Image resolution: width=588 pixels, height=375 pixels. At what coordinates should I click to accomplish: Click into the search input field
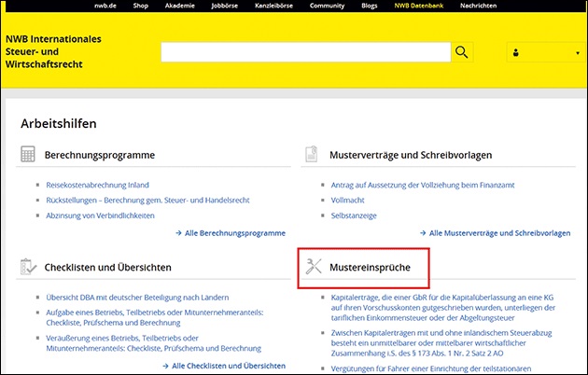305,52
